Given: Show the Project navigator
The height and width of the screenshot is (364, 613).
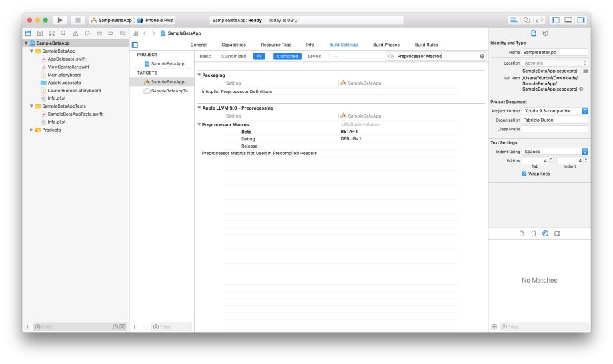Looking at the screenshot, I should click(28, 33).
